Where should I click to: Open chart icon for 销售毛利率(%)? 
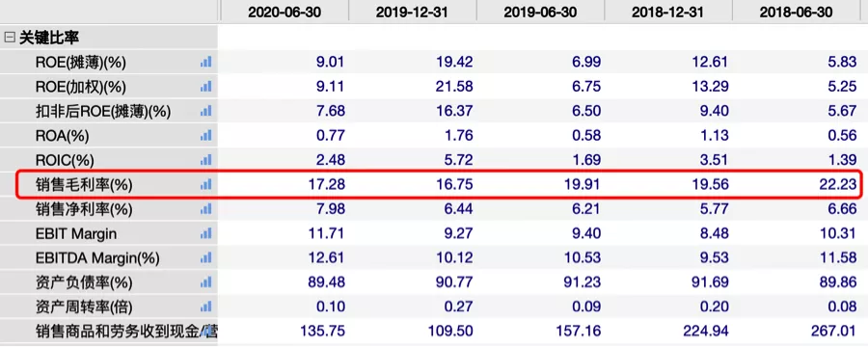pyautogui.click(x=206, y=185)
